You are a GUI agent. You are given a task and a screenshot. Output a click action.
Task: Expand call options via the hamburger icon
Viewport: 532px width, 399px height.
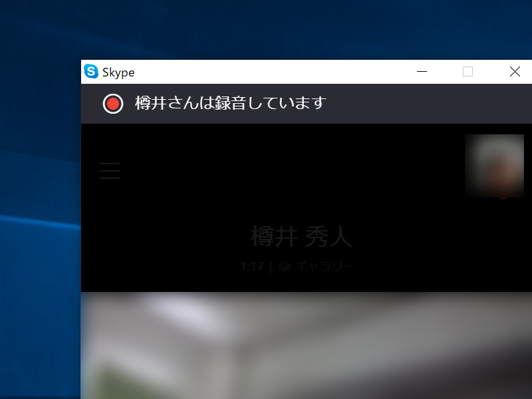(x=109, y=171)
